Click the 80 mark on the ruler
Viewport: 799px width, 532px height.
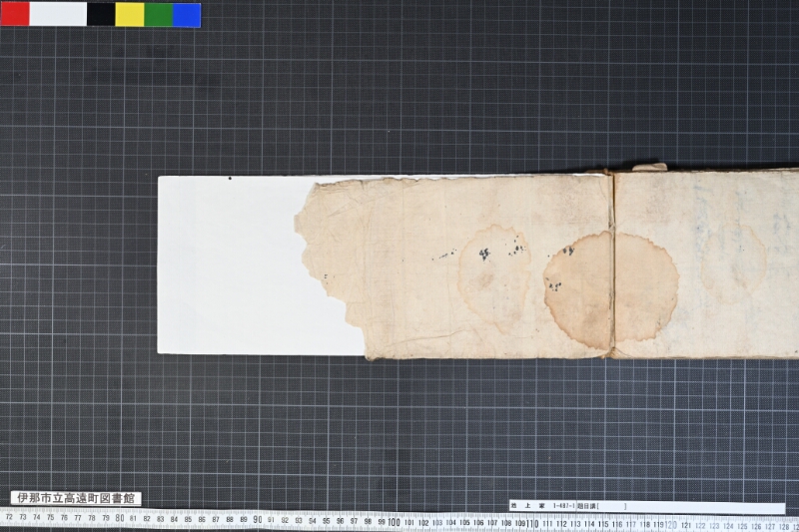tap(119, 518)
